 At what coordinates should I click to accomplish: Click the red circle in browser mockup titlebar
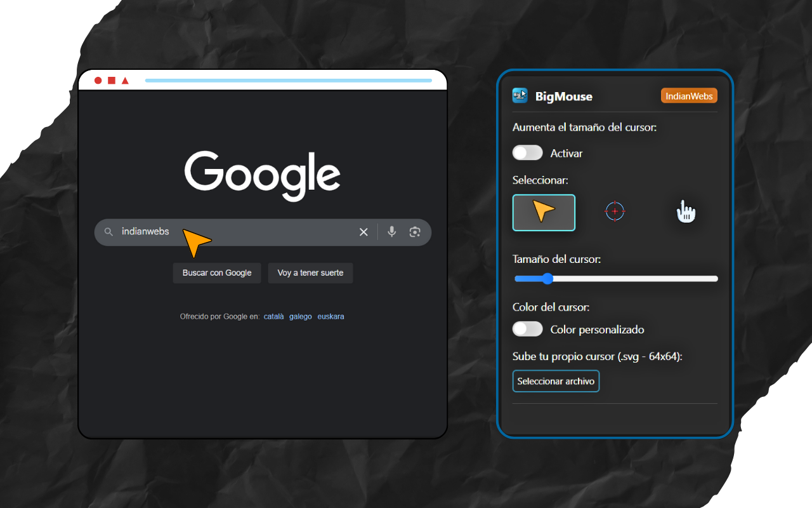[x=98, y=81]
